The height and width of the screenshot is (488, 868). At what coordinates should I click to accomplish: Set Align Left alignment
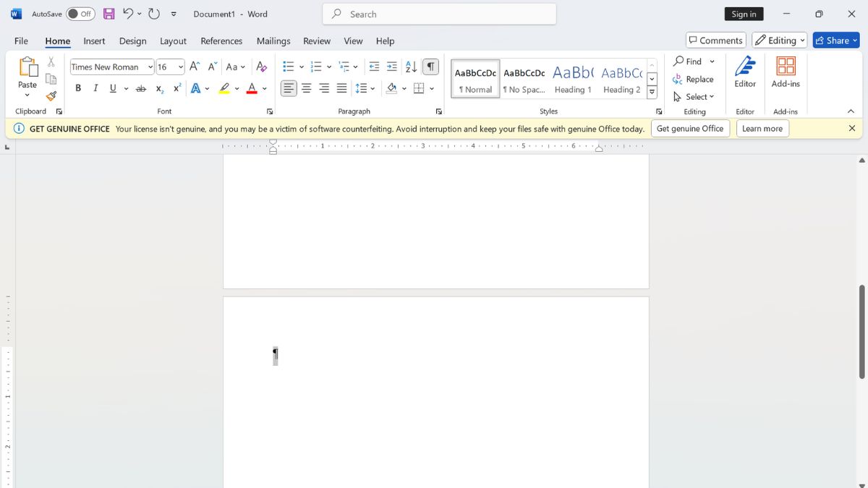289,88
